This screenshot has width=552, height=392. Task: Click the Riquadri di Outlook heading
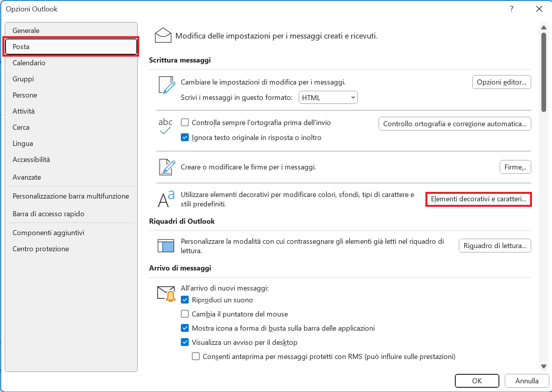tap(182, 221)
